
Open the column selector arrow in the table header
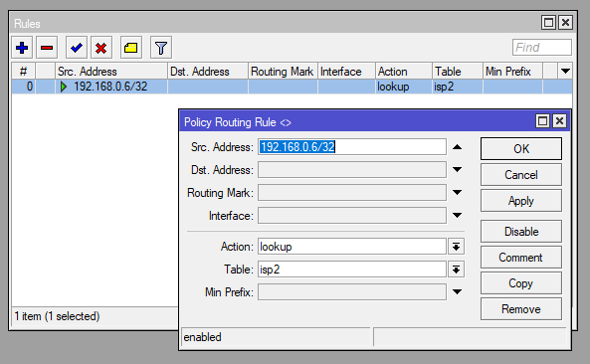(x=565, y=71)
